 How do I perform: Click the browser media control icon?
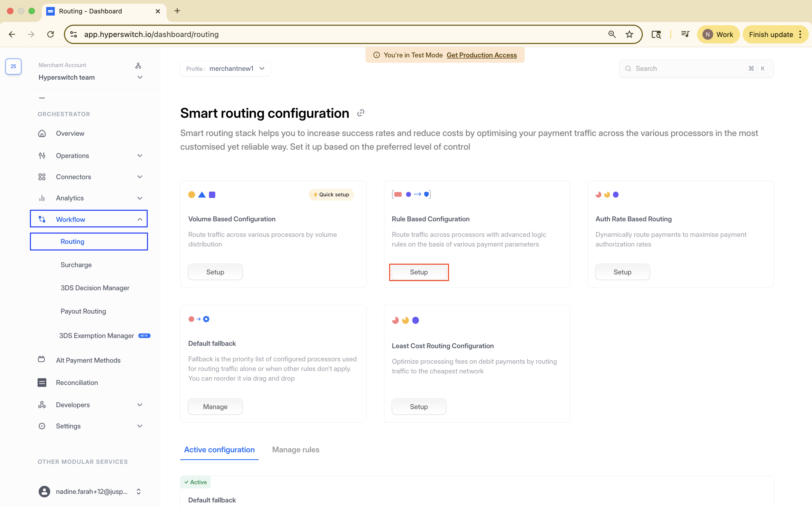coord(685,34)
